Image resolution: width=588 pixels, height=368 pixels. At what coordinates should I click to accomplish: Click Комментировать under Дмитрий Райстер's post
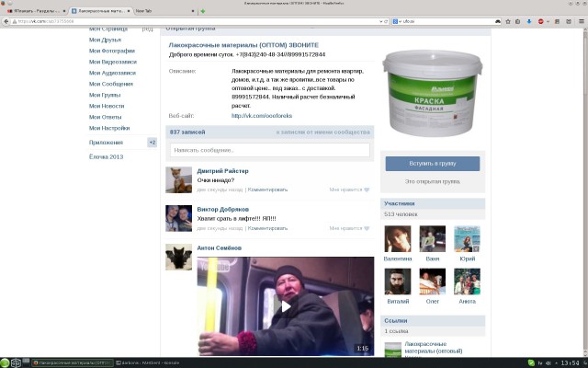coord(267,190)
